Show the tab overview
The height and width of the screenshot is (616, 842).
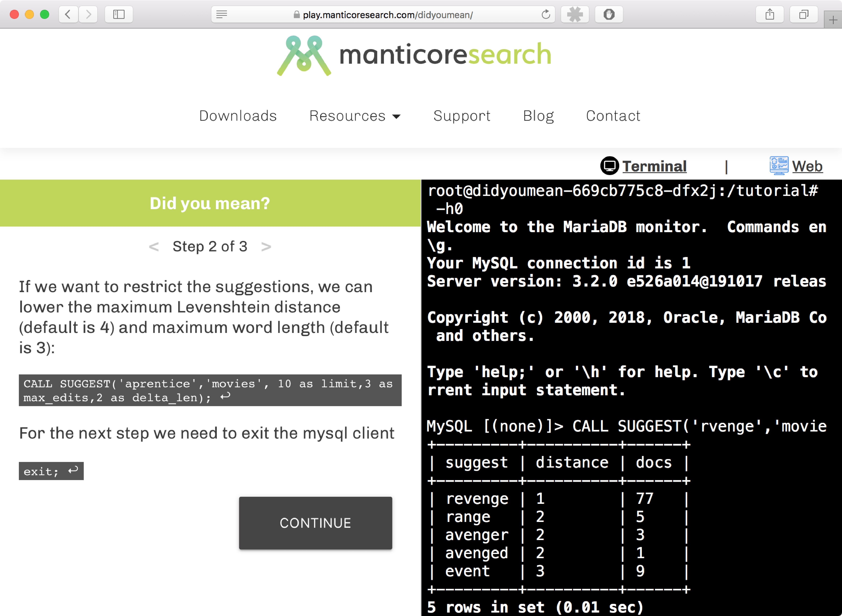(x=804, y=14)
